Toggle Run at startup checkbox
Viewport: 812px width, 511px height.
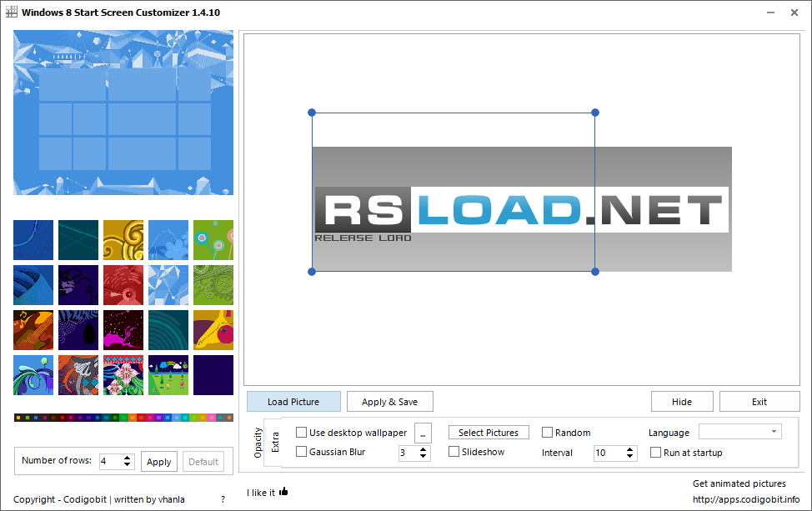point(655,453)
